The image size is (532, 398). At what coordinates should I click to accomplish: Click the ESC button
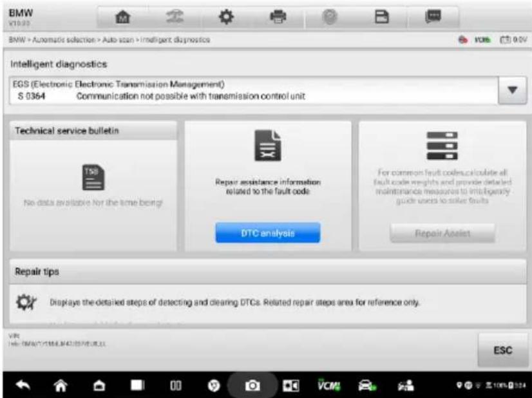coord(503,350)
